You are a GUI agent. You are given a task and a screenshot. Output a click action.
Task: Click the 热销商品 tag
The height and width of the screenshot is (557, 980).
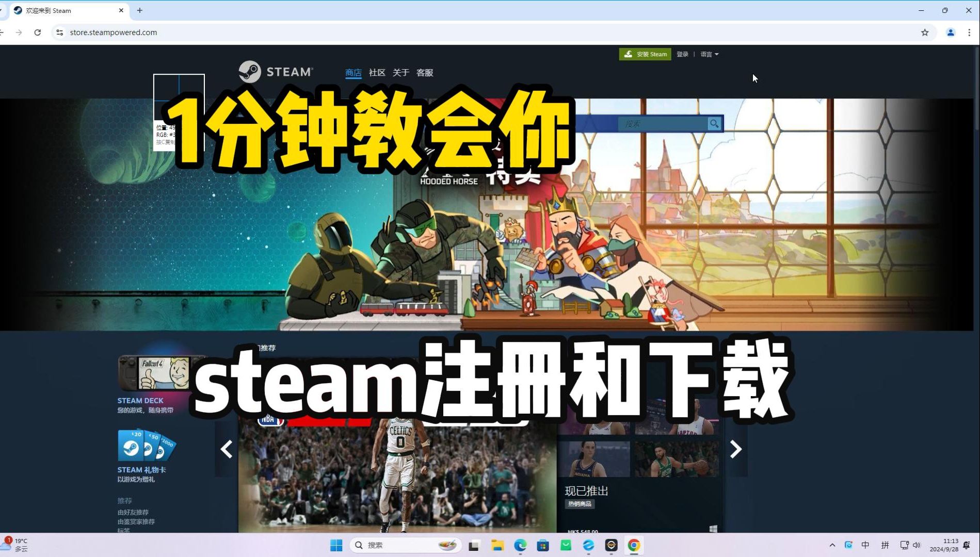(x=580, y=504)
